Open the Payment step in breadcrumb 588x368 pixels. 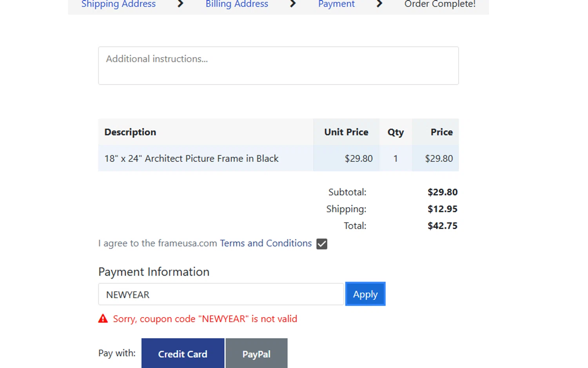point(336,4)
